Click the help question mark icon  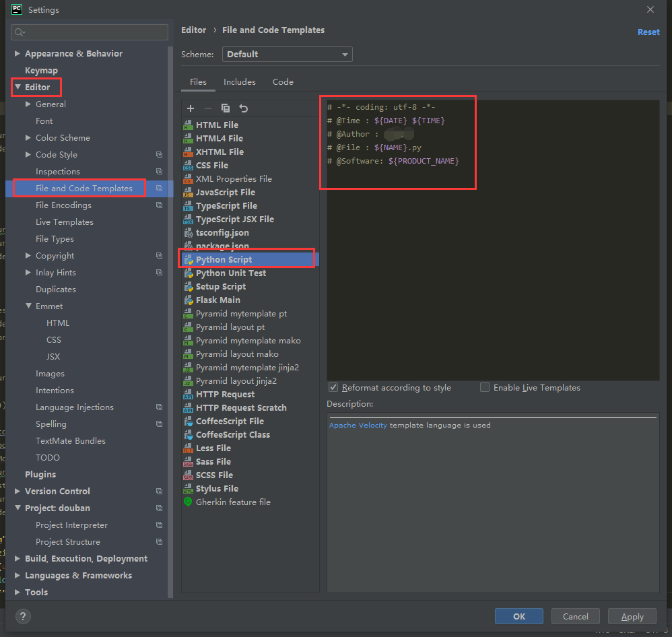click(x=23, y=616)
